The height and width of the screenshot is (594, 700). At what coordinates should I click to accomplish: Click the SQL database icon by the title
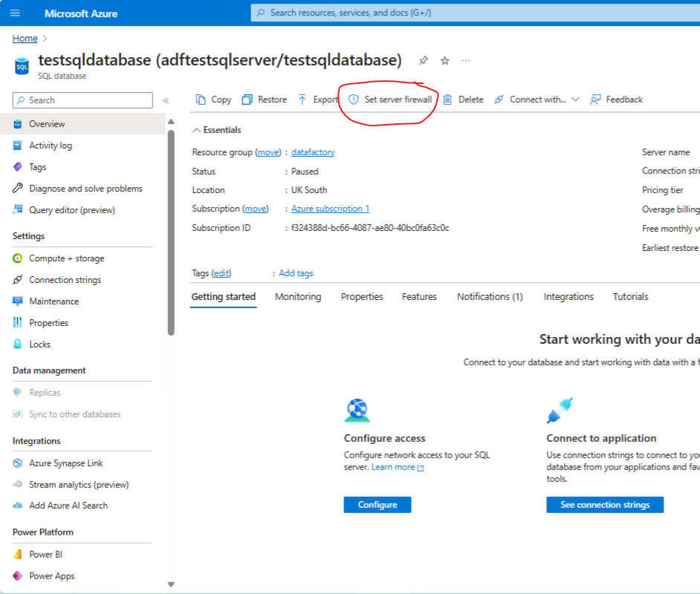[x=22, y=66]
